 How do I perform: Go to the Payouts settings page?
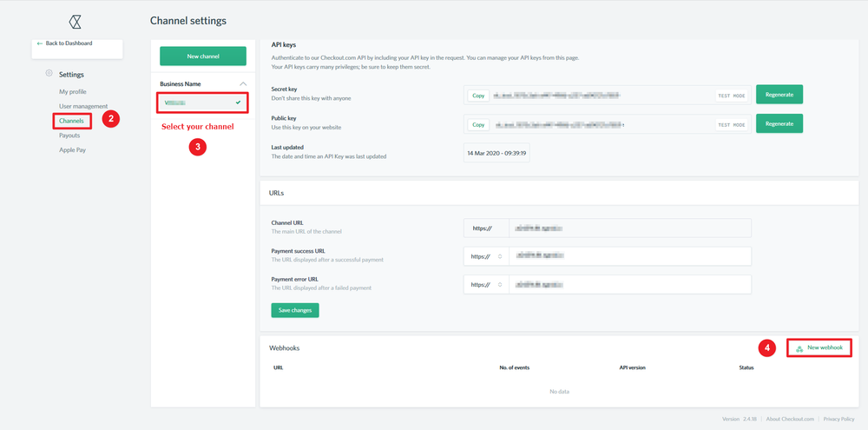69,136
